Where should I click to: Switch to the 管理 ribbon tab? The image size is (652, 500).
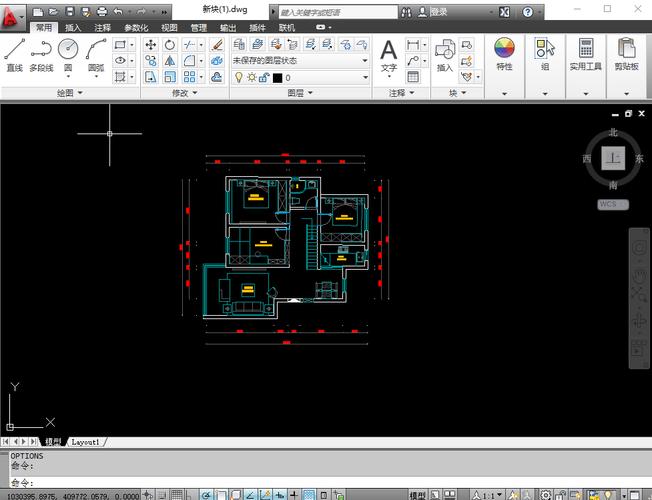(x=198, y=28)
